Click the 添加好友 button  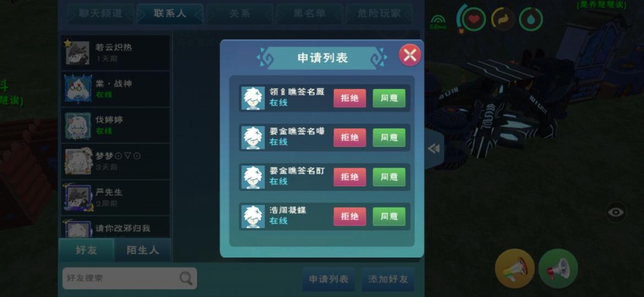pos(388,279)
